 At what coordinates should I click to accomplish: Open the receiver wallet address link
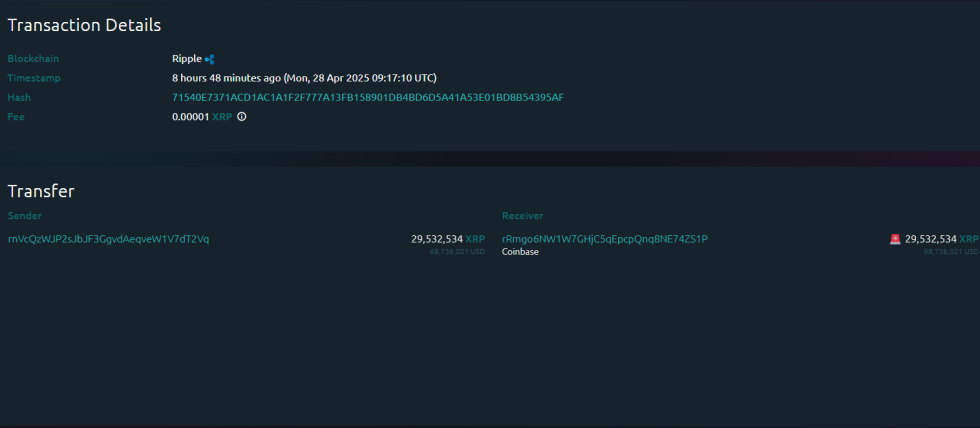[604, 239]
